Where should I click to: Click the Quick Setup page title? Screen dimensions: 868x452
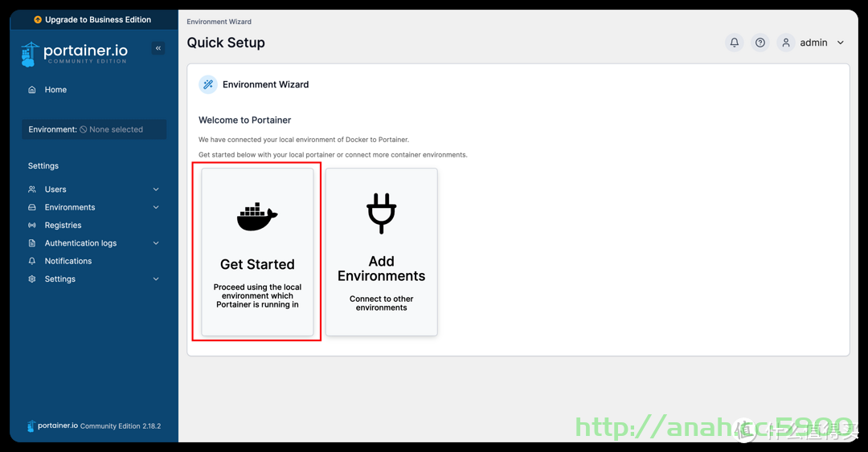[x=226, y=43]
